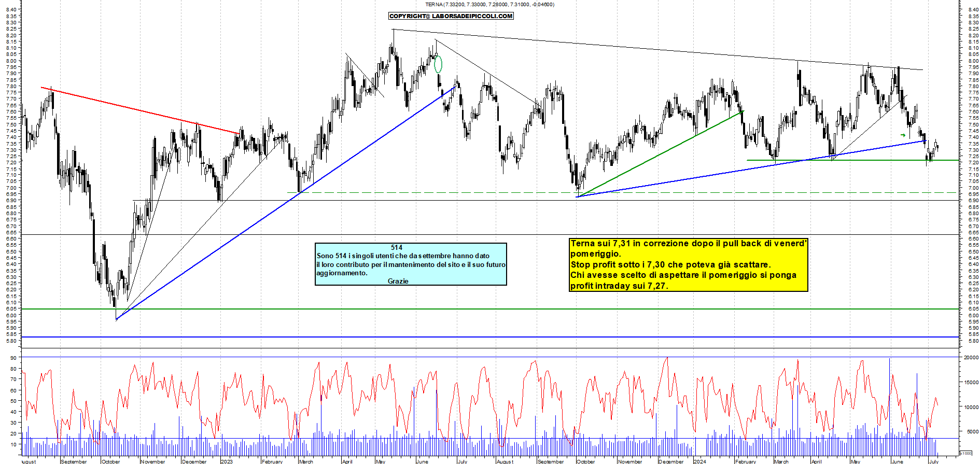This screenshot has width=980, height=464.
Task: Open the COPYRIGHT LABORSADEIPICCOLI.COM label
Action: [x=451, y=16]
